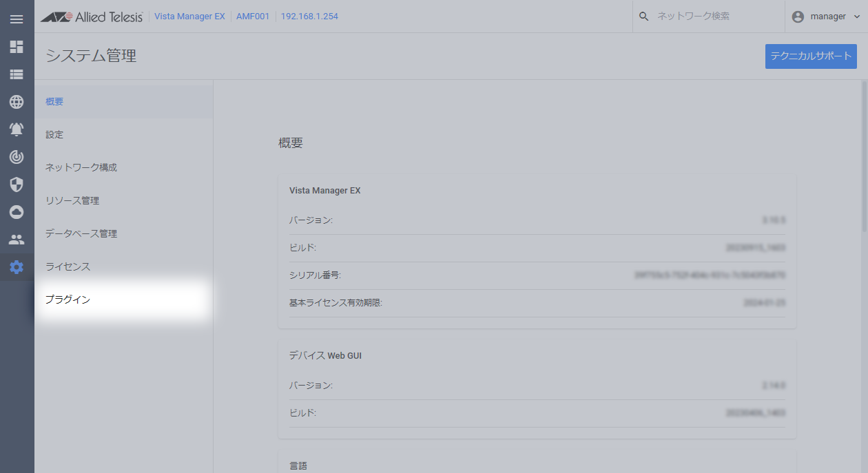868x473 pixels.
Task: Open the dashboard icon in sidebar
Action: [17, 47]
